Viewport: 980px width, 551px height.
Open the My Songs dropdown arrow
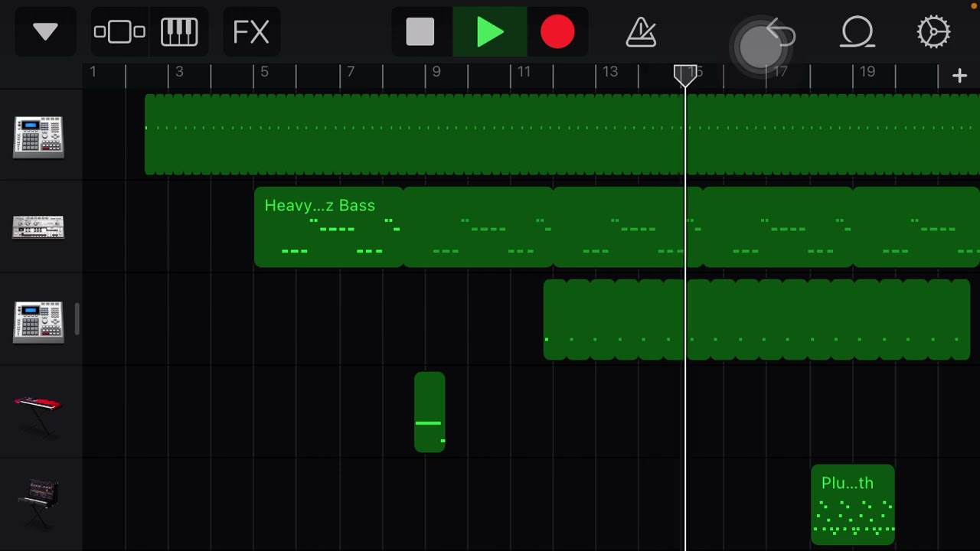coord(45,32)
